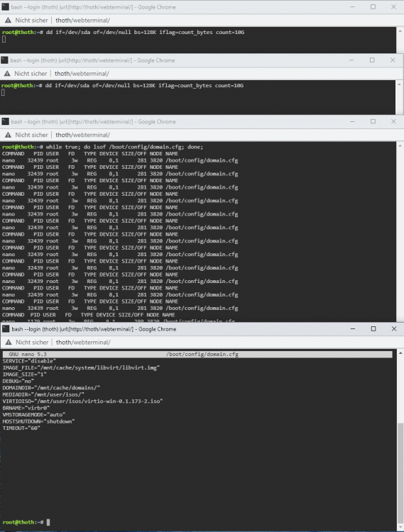Close the topmost dd terminal window
The image size is (404, 532).
coord(393,7)
